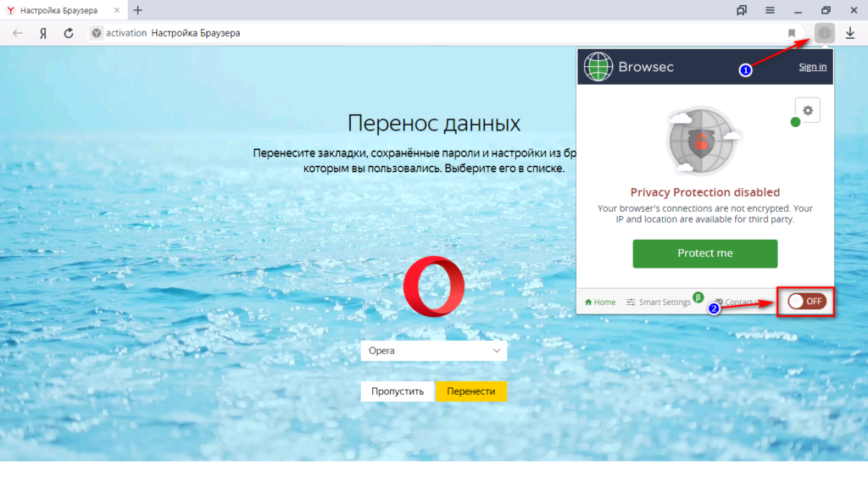This screenshot has width=868, height=488.
Task: Open the Browsec extension globe icon in toolbar
Action: tap(824, 33)
